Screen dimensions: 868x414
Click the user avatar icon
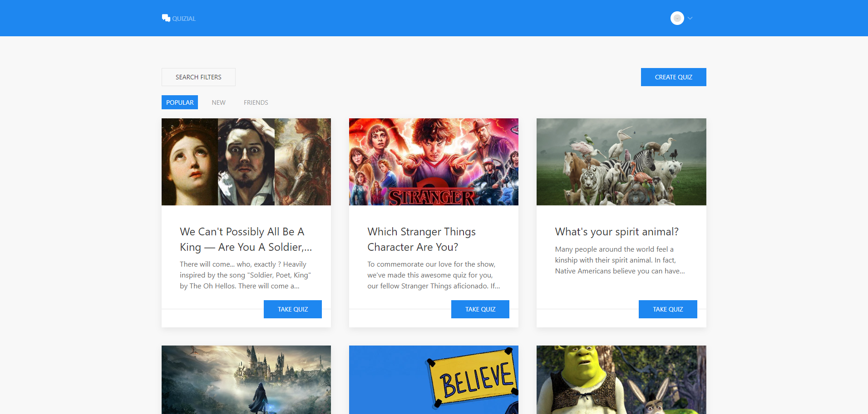[677, 18]
